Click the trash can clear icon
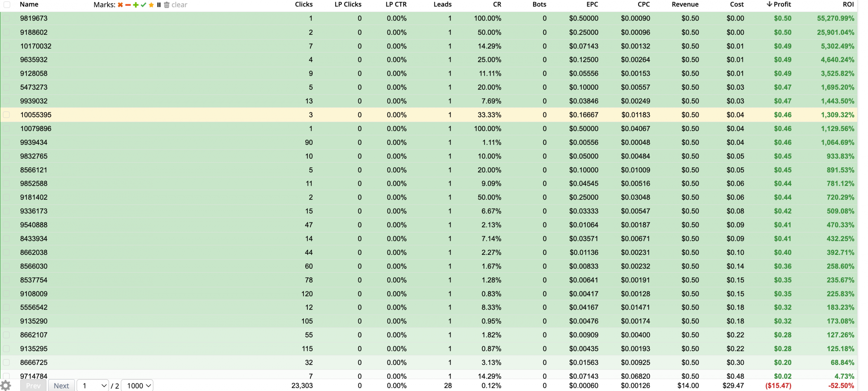This screenshot has height=391, width=868. (x=167, y=5)
